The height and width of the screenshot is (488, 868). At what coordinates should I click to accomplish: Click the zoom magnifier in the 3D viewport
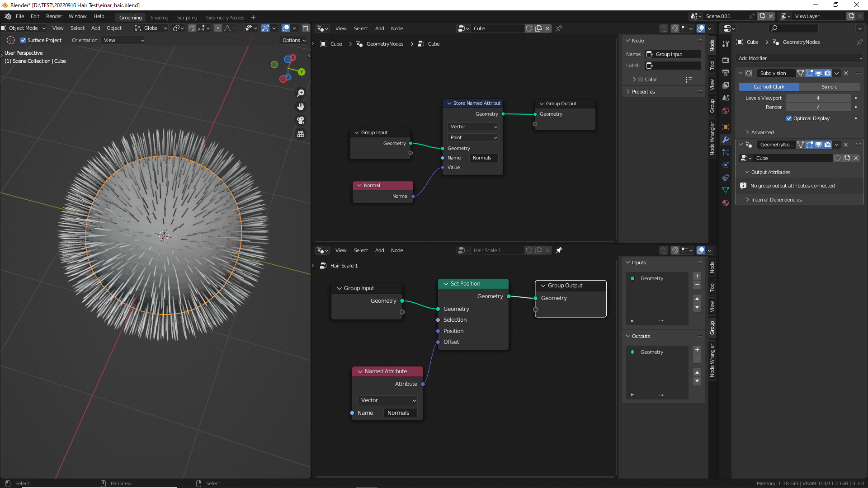tap(301, 93)
